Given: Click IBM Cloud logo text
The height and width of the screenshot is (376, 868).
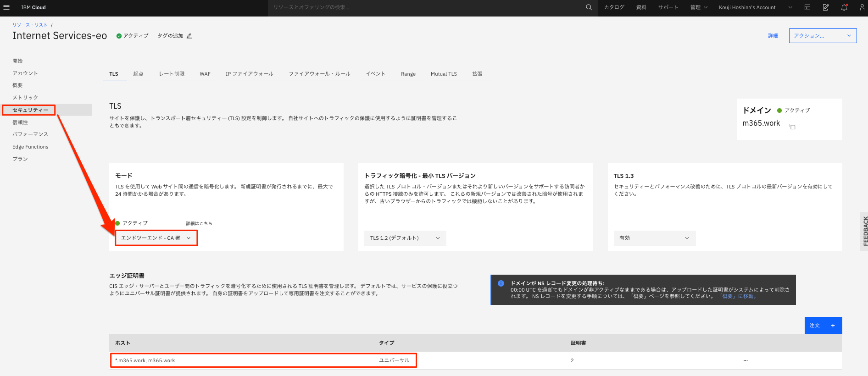Looking at the screenshot, I should pyautogui.click(x=33, y=7).
